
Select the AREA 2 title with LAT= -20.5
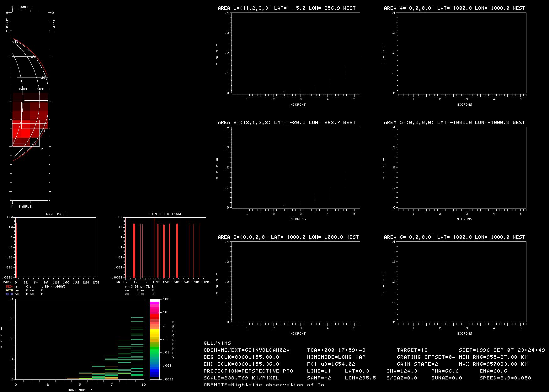coord(287,123)
